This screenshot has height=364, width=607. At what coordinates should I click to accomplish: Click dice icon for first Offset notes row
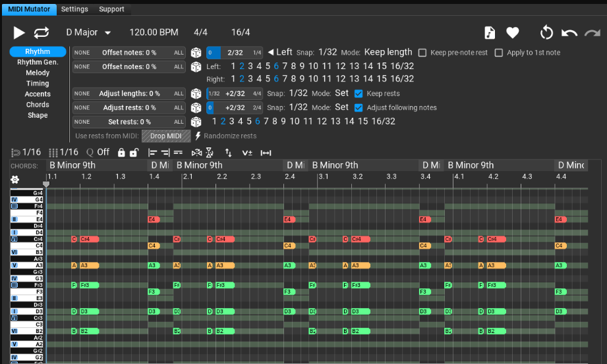point(196,53)
